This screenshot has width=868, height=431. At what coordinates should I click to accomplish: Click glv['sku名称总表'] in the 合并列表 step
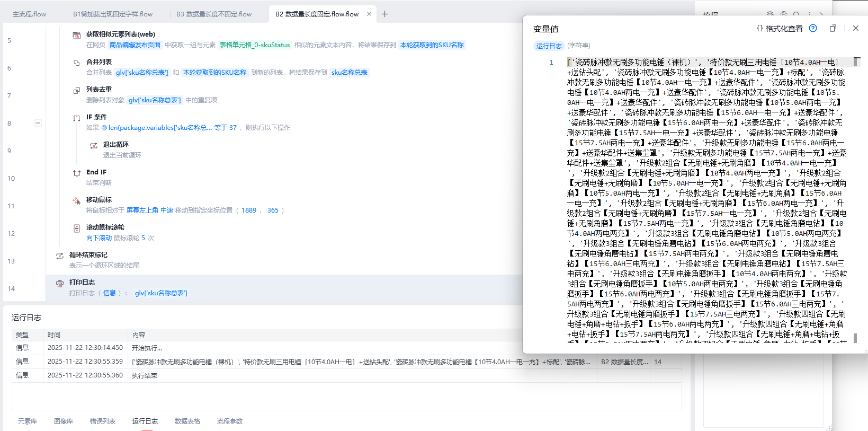point(142,73)
